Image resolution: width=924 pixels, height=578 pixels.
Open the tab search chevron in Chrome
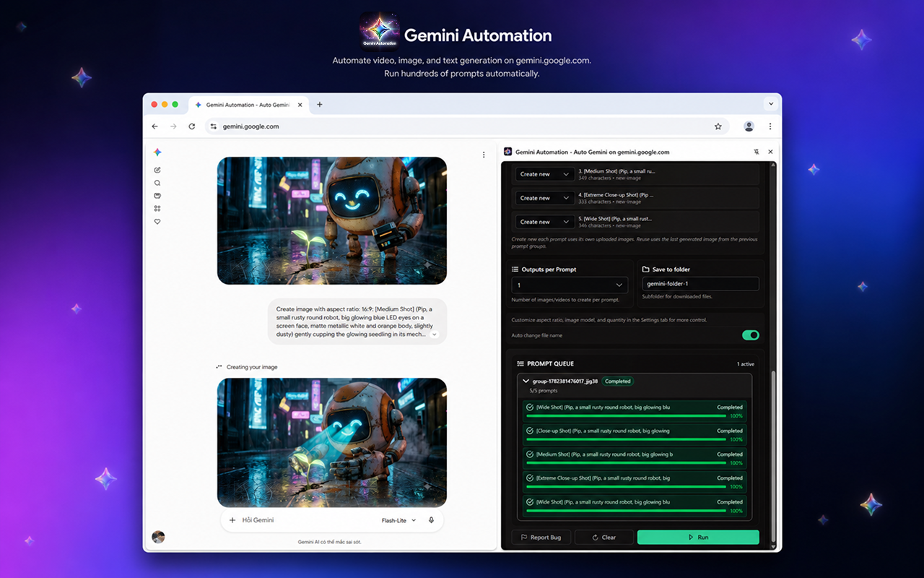click(x=770, y=104)
